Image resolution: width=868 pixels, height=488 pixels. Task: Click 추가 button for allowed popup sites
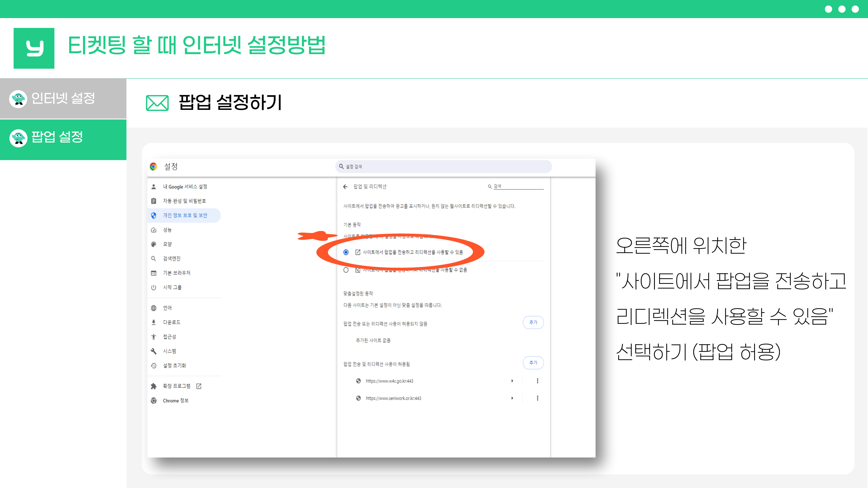click(x=533, y=363)
